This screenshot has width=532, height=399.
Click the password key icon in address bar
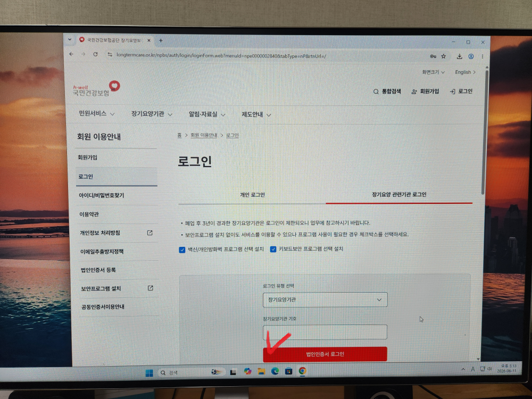433,56
